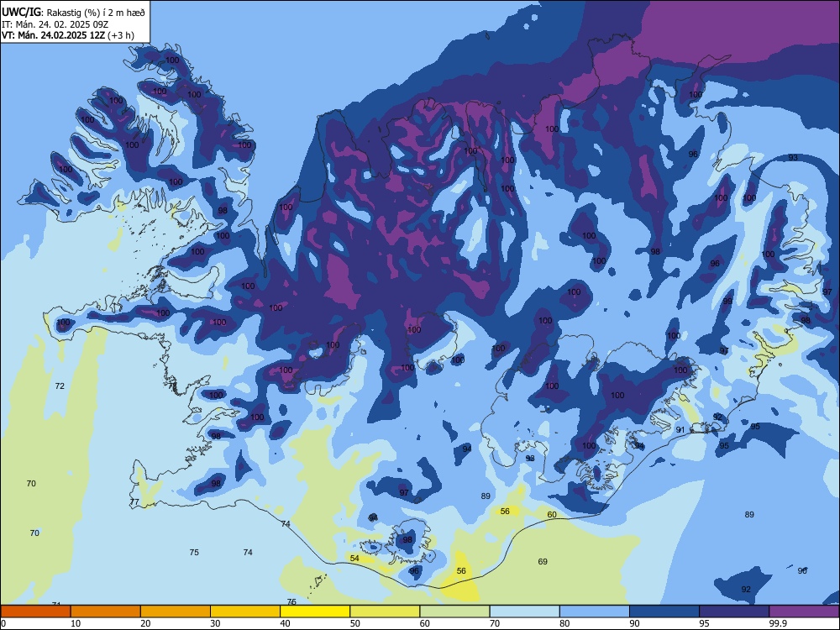The image size is (840, 630).
Task: Click the map humidity value '72'
Action: pyautogui.click(x=60, y=386)
